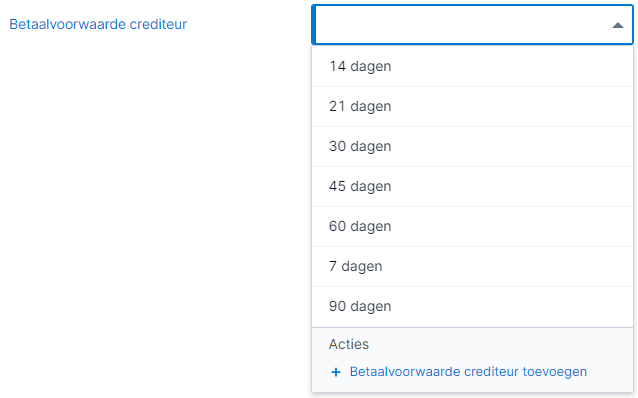
Task: Click the plus icon under Acties
Action: pyautogui.click(x=336, y=372)
